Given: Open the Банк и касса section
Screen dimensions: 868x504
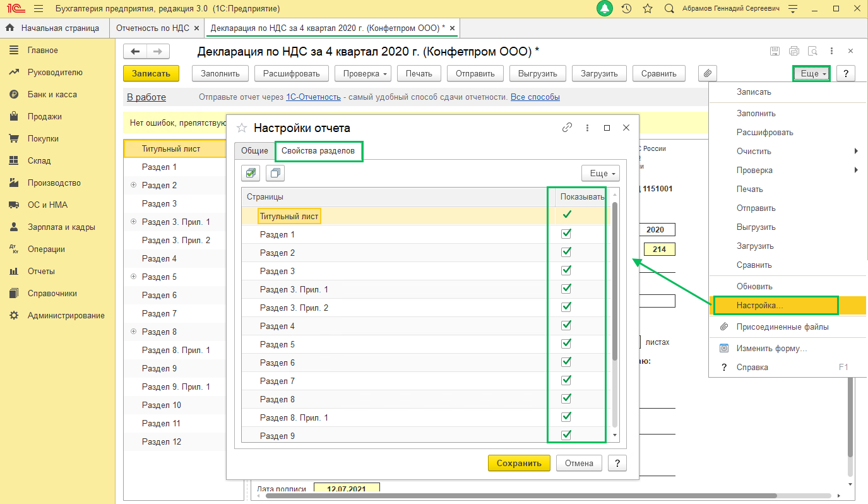Looking at the screenshot, I should [x=52, y=95].
